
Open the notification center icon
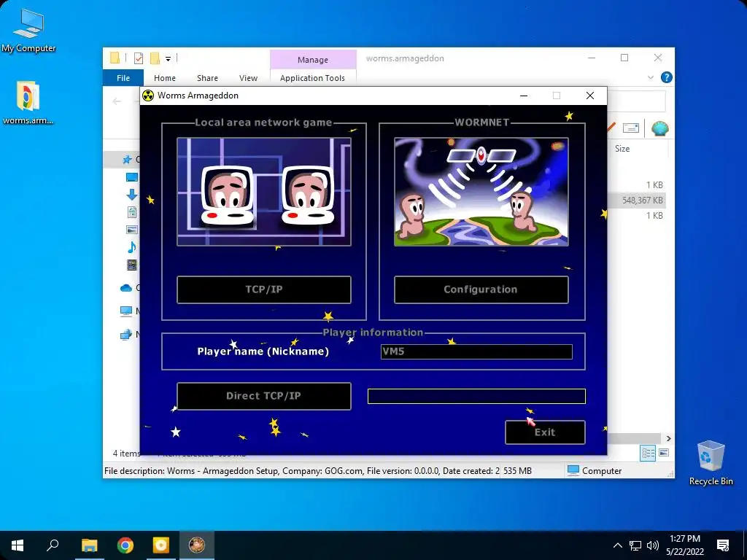pyautogui.click(x=723, y=545)
